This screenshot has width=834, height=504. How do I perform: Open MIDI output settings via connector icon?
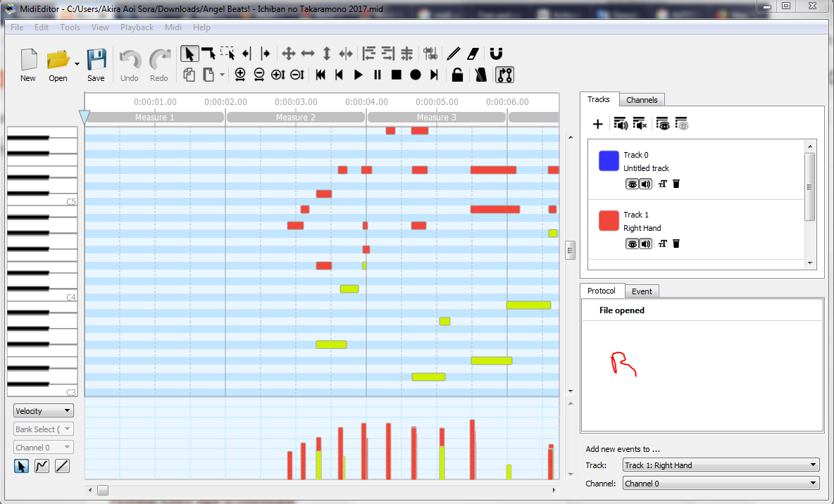[x=504, y=74]
